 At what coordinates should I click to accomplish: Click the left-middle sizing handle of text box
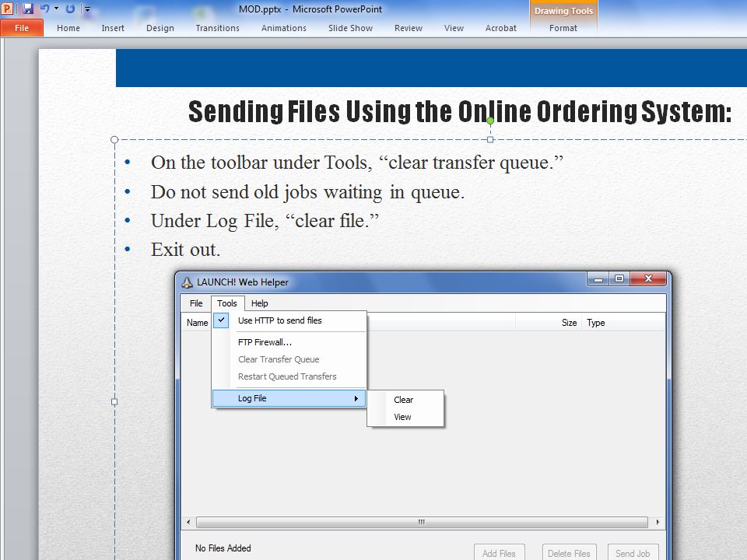(114, 401)
